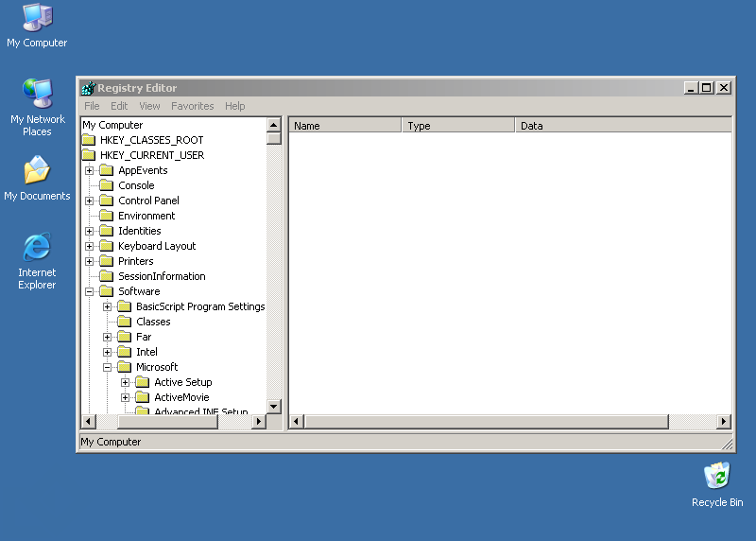Click the HKEY_CURRENT_USER folder icon

click(x=89, y=155)
